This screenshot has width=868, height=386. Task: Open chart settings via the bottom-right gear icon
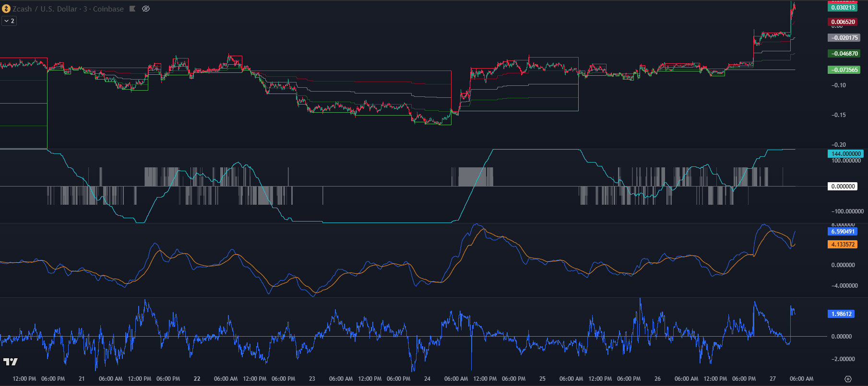point(848,379)
